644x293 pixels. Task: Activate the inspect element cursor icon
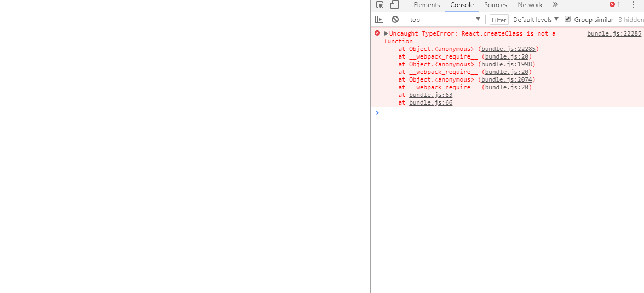tap(380, 5)
